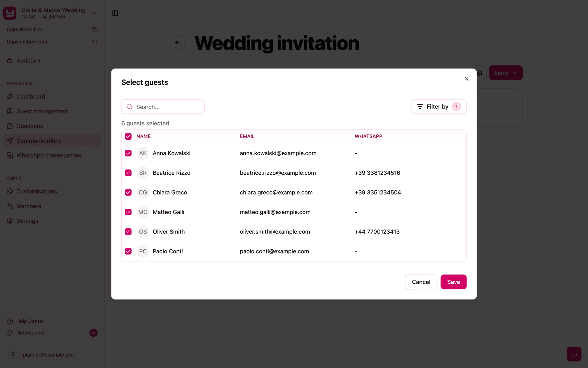
Task: Click beatrice.rizzo@example.com email cell
Action: pyautogui.click(x=278, y=173)
